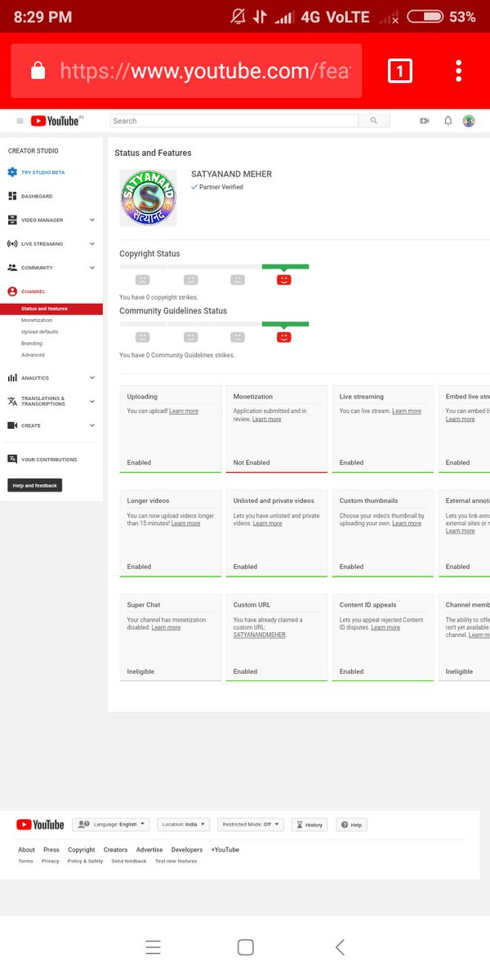The image size is (490, 980).
Task: Click the Help and feedback button
Action: [34, 485]
